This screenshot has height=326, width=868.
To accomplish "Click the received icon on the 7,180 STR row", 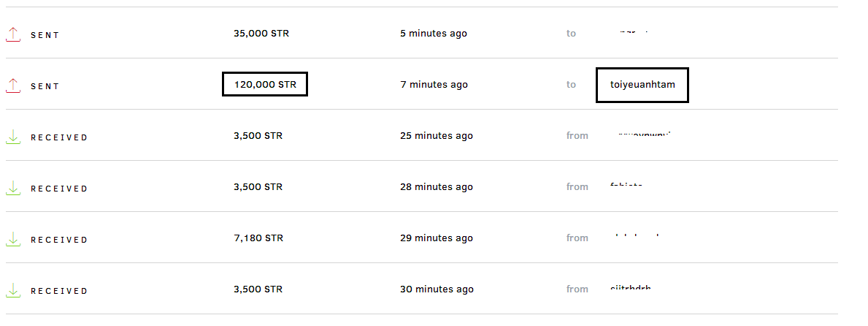I will 12,238.
